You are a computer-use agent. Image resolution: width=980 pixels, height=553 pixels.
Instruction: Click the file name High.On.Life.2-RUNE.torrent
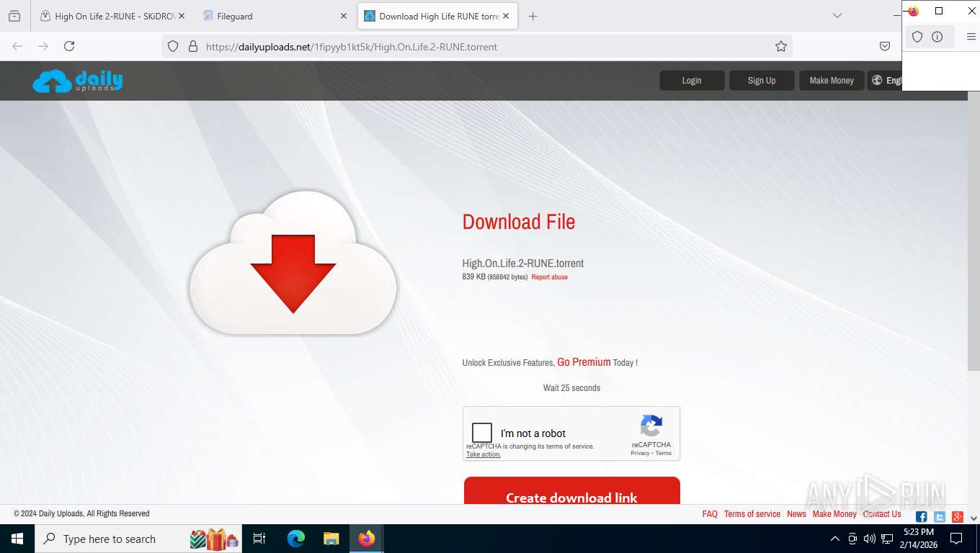pos(523,264)
